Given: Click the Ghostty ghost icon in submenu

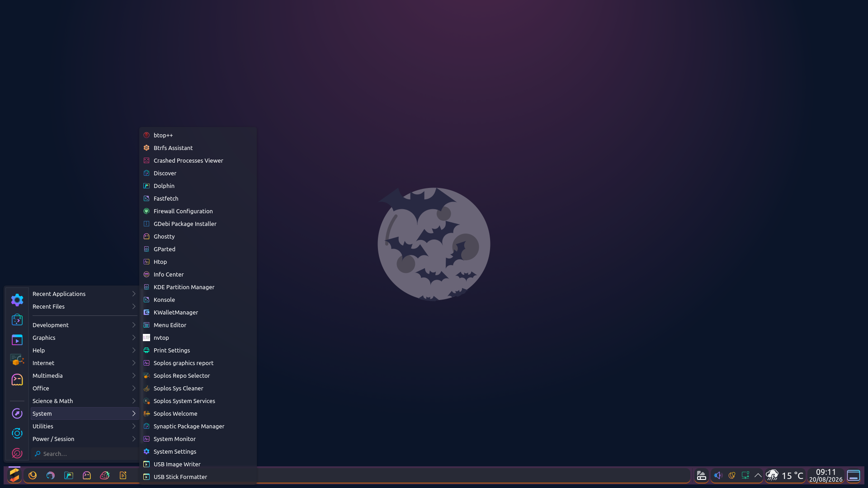Looking at the screenshot, I should [146, 236].
